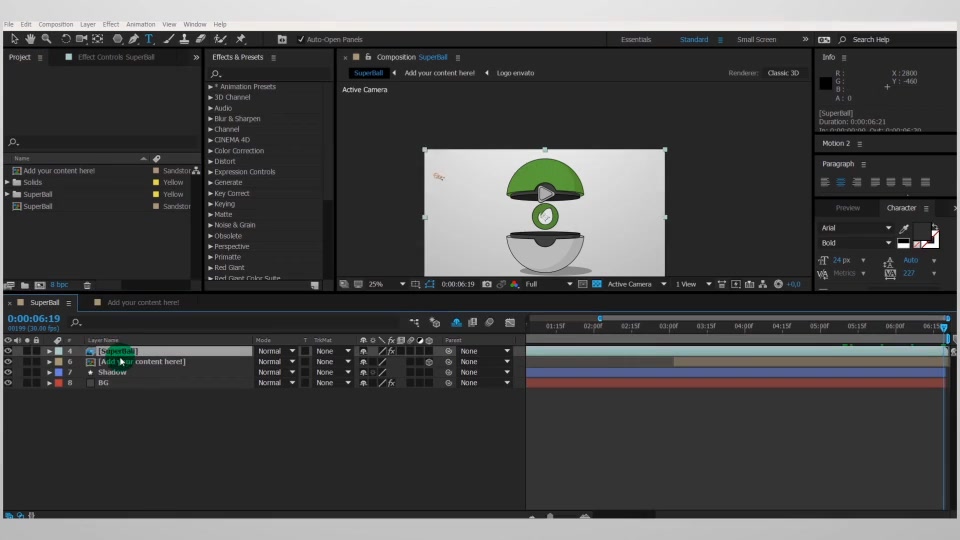Image resolution: width=960 pixels, height=540 pixels.
Task: Navigate to Logo envato composition
Action: [515, 73]
